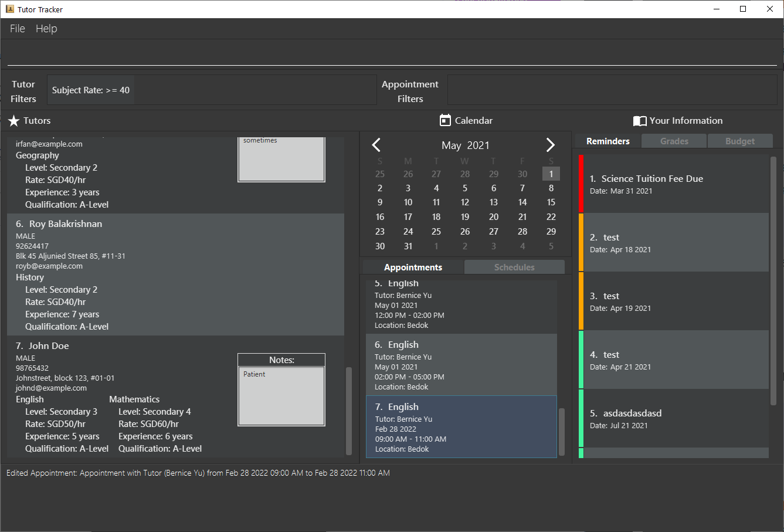Screen dimensions: 784x532
Task: Select reminder 5. asdasdasdasd
Action: 674,418
